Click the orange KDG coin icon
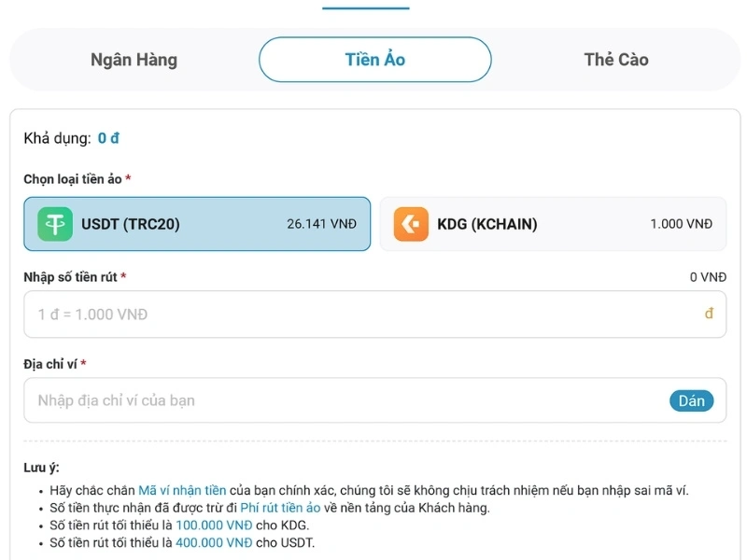747x560 pixels. tap(409, 224)
